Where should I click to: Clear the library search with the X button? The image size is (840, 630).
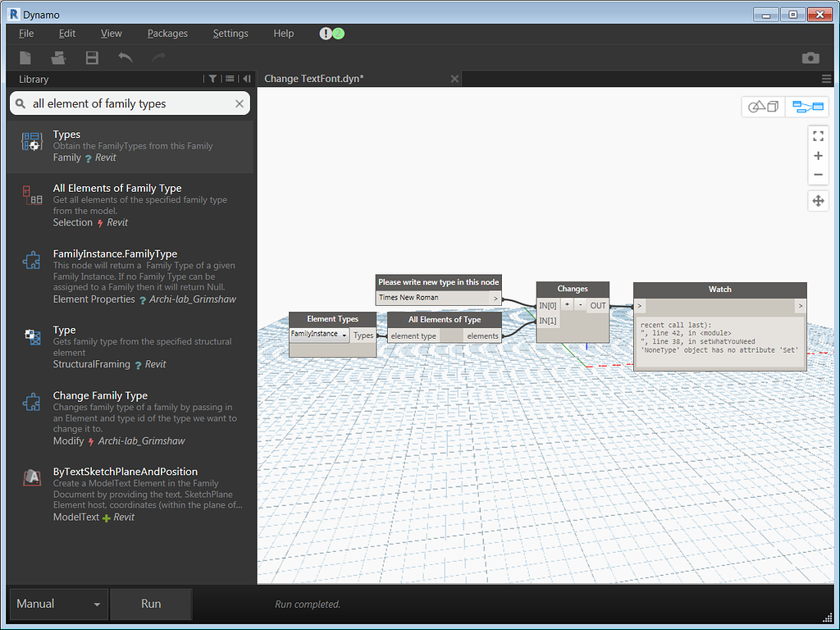click(239, 103)
